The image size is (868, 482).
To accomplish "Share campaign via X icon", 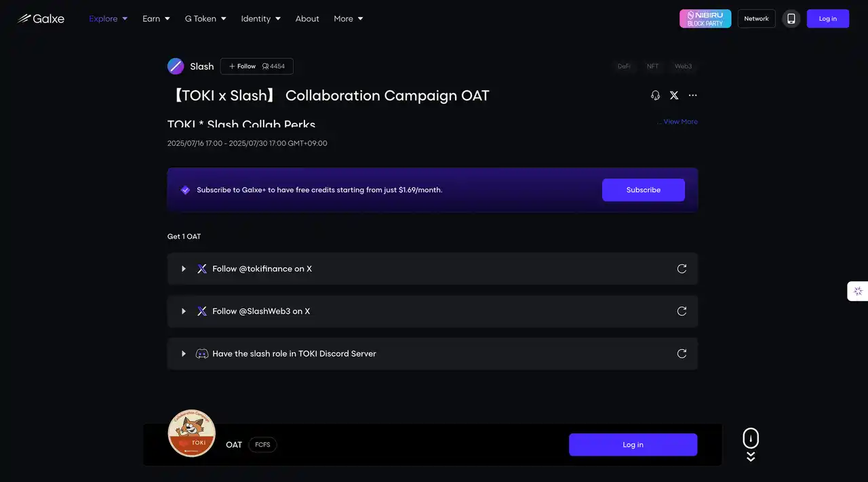I will [x=674, y=96].
